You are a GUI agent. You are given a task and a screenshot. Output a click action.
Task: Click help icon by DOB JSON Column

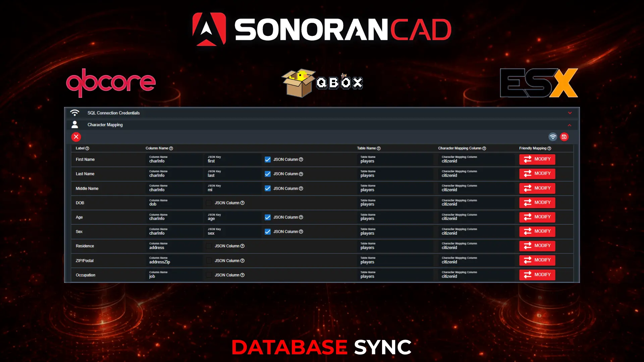point(243,203)
